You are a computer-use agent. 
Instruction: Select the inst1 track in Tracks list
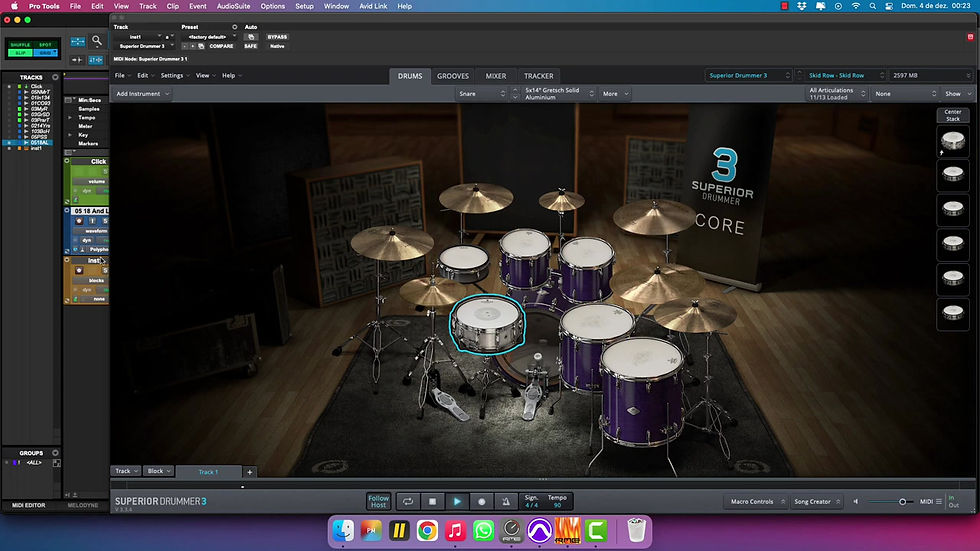click(x=36, y=149)
